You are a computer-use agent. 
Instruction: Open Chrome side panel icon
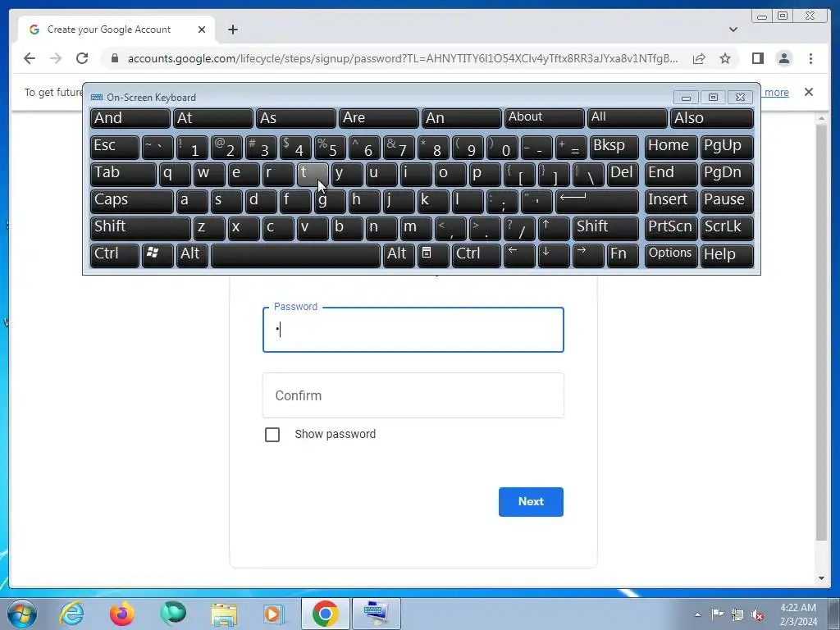[757, 58]
